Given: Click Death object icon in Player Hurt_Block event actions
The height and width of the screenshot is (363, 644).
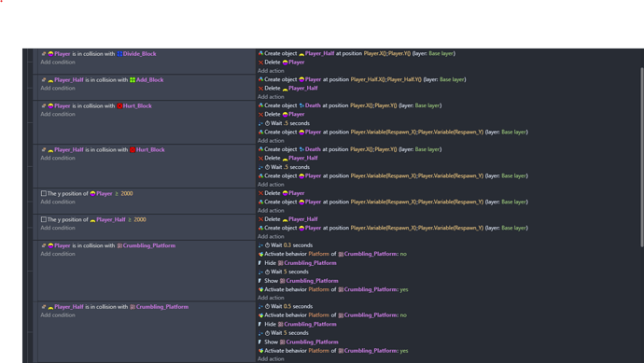Looking at the screenshot, I should click(x=301, y=105).
